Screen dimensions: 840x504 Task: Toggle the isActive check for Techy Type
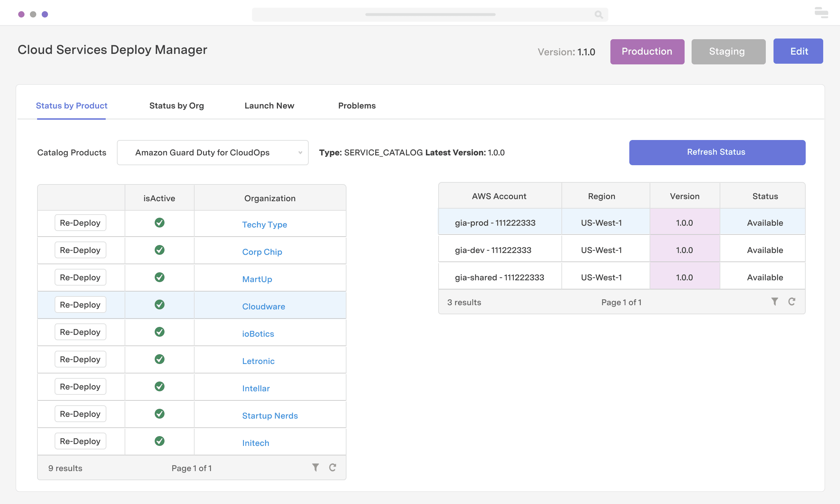[x=160, y=223]
